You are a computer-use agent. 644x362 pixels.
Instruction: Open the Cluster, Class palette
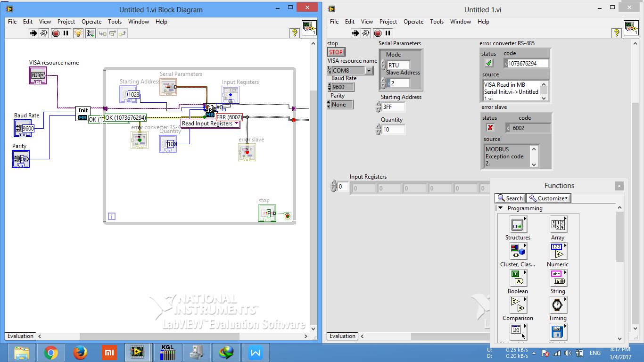coord(518,251)
